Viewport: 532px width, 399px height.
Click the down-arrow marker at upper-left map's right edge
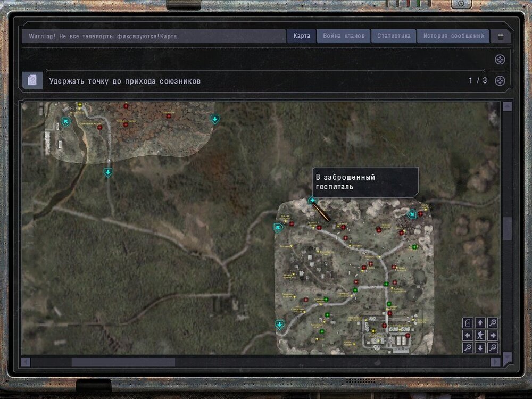pyautogui.click(x=215, y=119)
